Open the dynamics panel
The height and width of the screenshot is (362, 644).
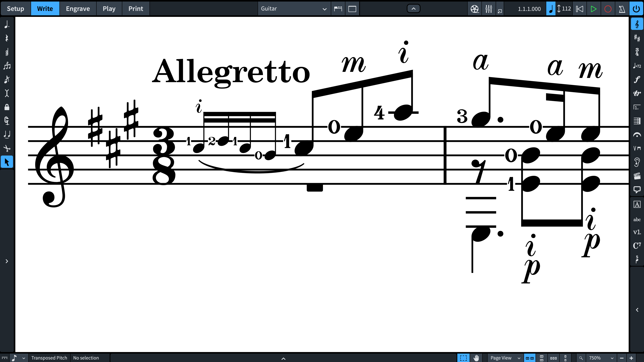637,79
